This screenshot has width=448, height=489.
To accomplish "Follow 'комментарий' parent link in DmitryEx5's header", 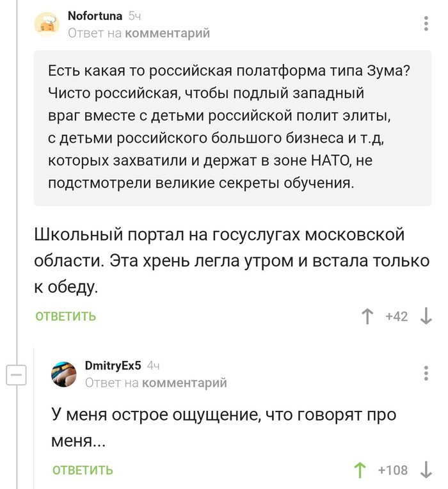I will [x=184, y=383].
